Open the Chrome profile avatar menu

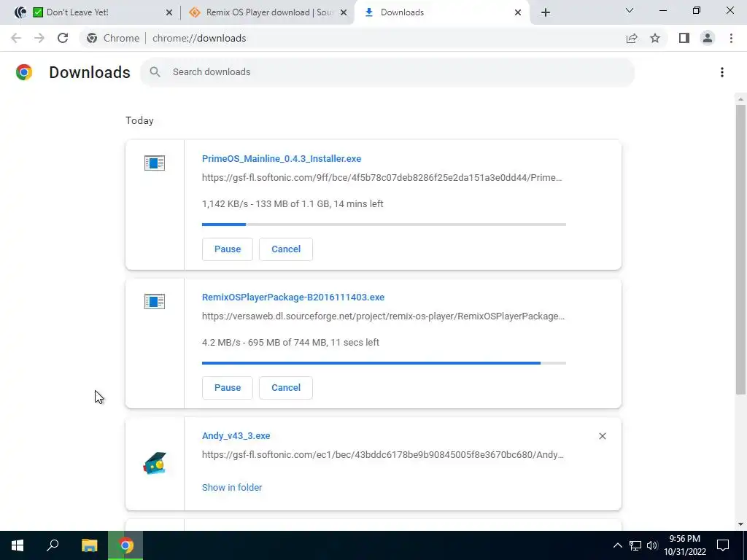tap(708, 38)
